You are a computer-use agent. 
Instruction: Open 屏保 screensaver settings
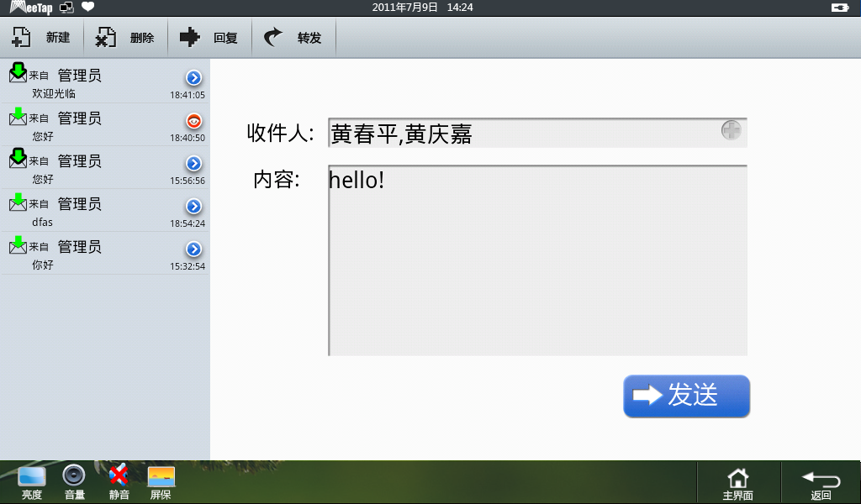(161, 483)
